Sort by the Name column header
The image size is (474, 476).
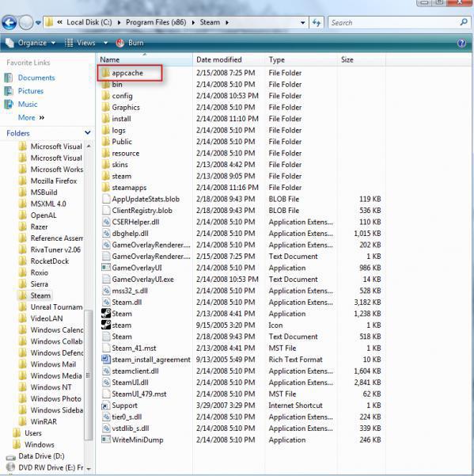[x=144, y=59]
